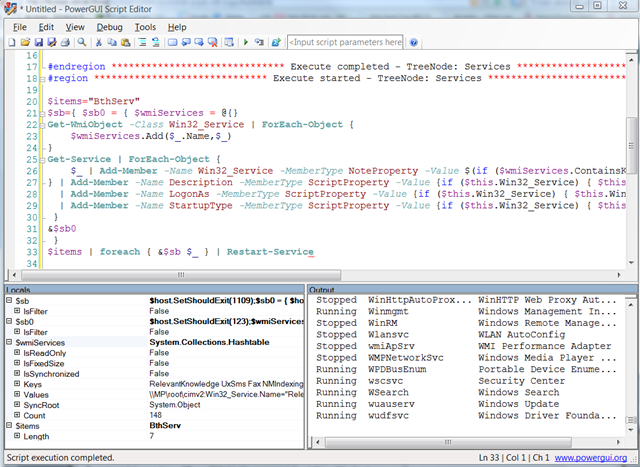Click the Input script parameters field
The width and height of the screenshot is (640, 467).
pos(345,42)
